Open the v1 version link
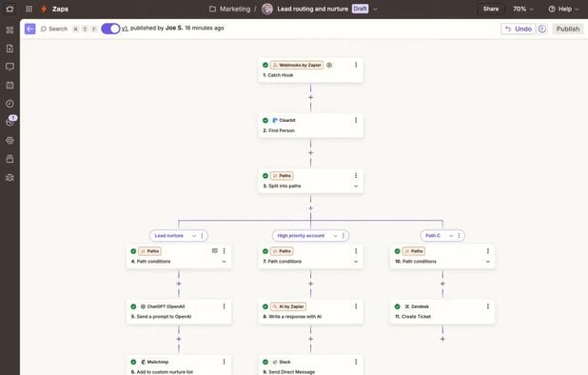Image resolution: width=588 pixels, height=375 pixels. [x=125, y=29]
